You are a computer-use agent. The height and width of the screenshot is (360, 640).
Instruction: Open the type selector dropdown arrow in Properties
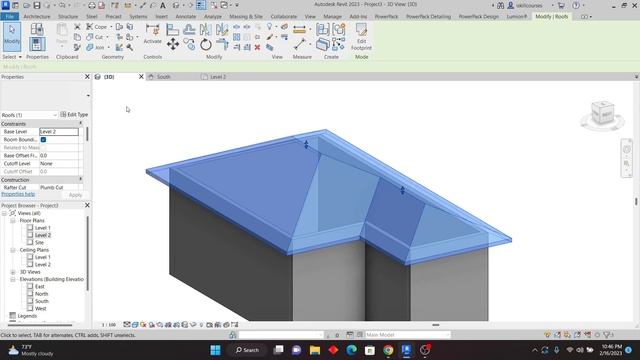tap(88, 96)
